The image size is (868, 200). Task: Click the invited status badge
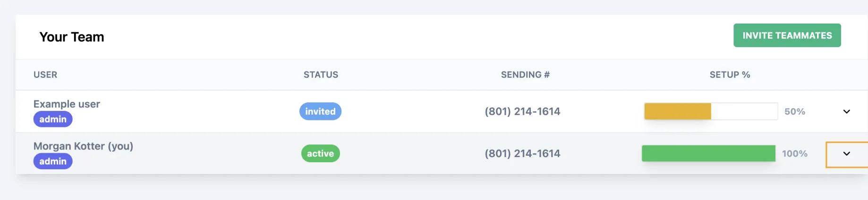point(320,111)
